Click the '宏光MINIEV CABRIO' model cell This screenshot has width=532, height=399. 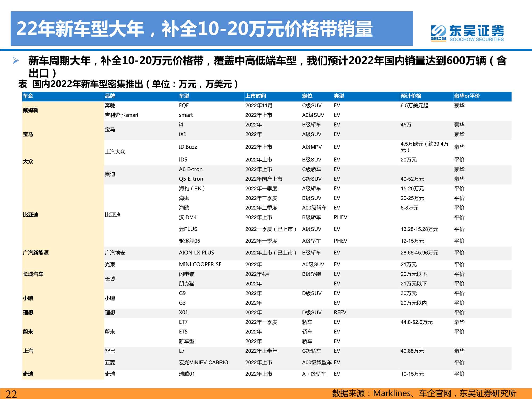click(x=203, y=363)
